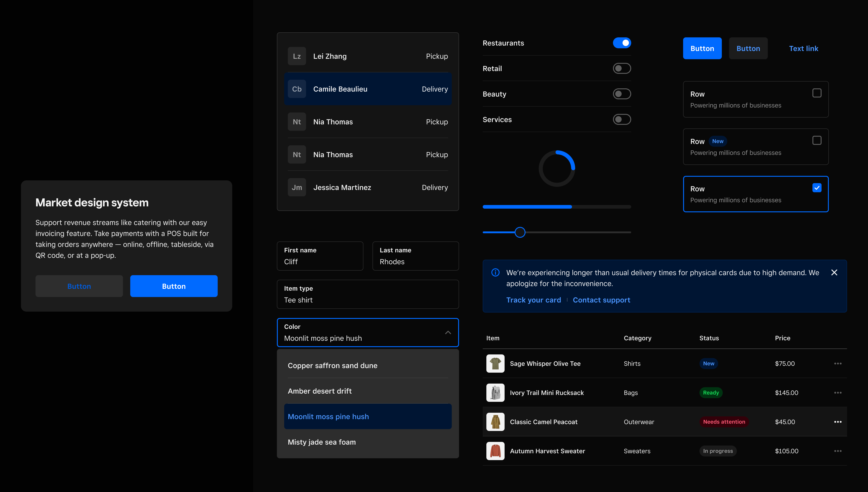The width and height of the screenshot is (868, 492).
Task: Enable the Beauty toggle
Action: tap(622, 94)
